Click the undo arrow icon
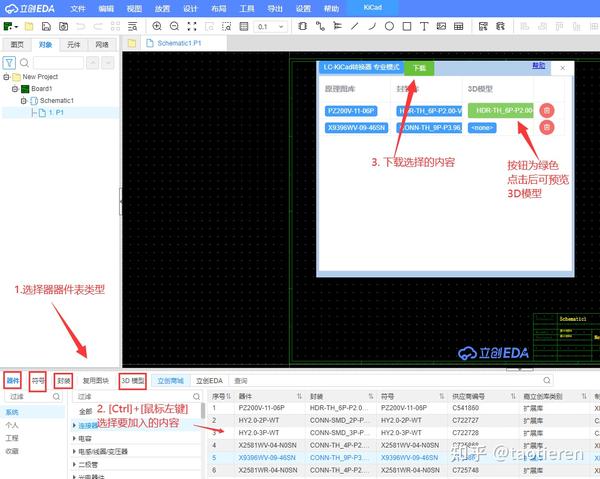 [x=81, y=26]
